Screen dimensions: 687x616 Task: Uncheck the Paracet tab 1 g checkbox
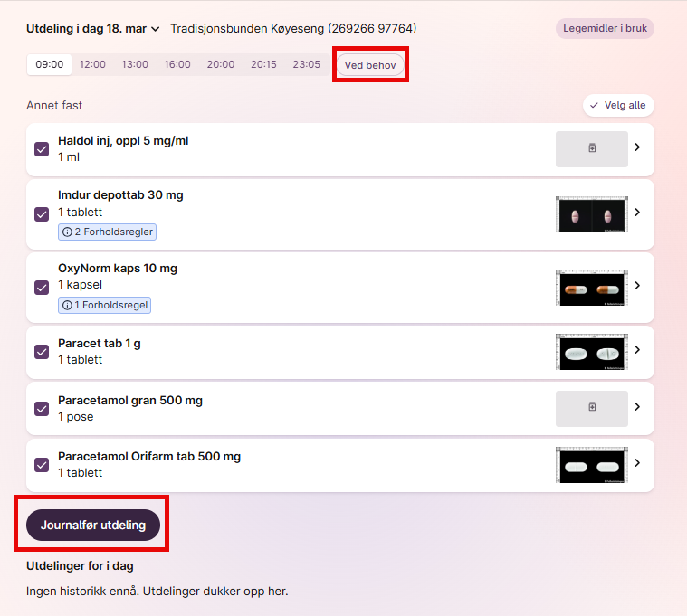42,352
